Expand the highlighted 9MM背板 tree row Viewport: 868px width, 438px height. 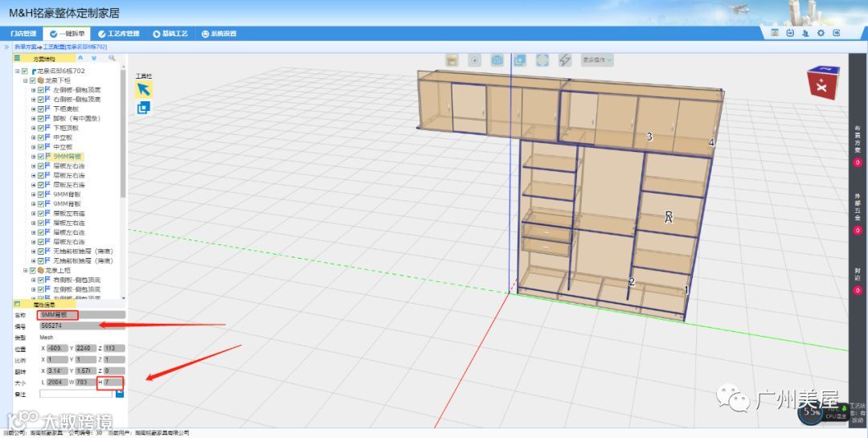click(x=34, y=157)
